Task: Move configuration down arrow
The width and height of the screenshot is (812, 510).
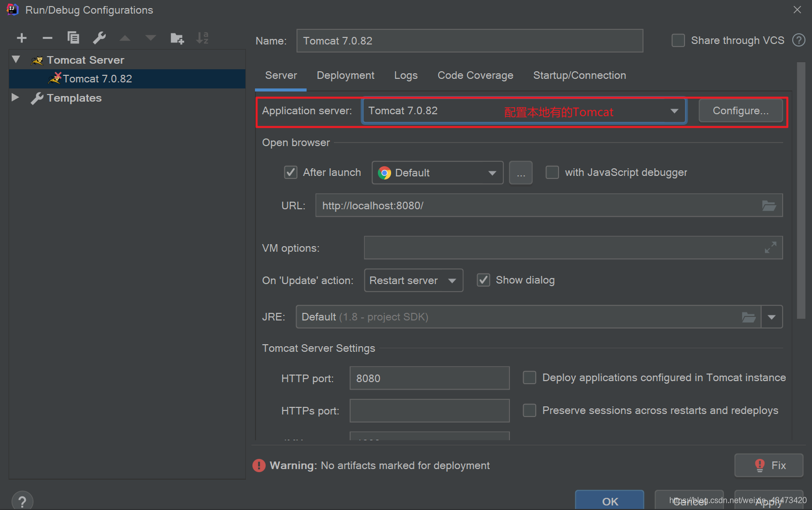Action: (x=151, y=38)
